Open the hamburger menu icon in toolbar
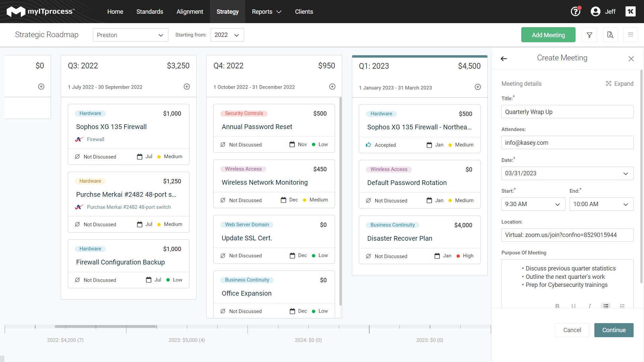Viewport: 644px width, 362px height. [631, 35]
